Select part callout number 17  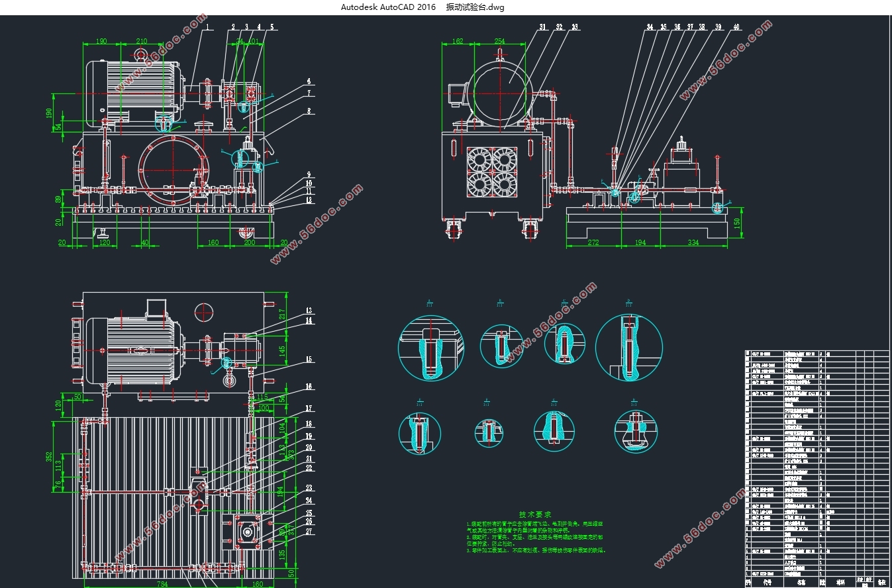tap(309, 409)
